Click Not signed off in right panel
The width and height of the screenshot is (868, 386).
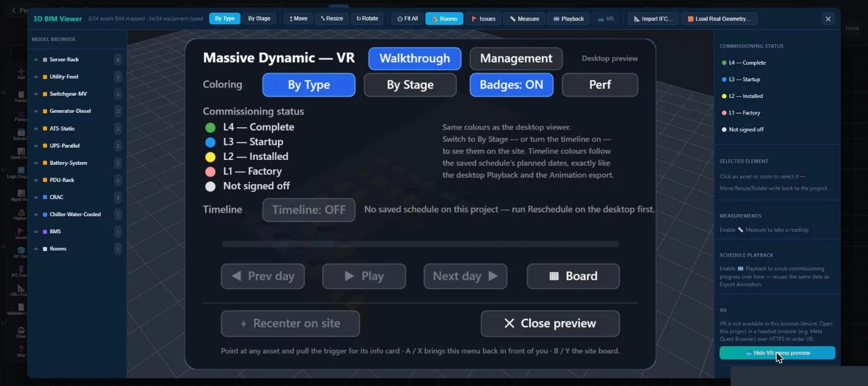pyautogui.click(x=746, y=129)
